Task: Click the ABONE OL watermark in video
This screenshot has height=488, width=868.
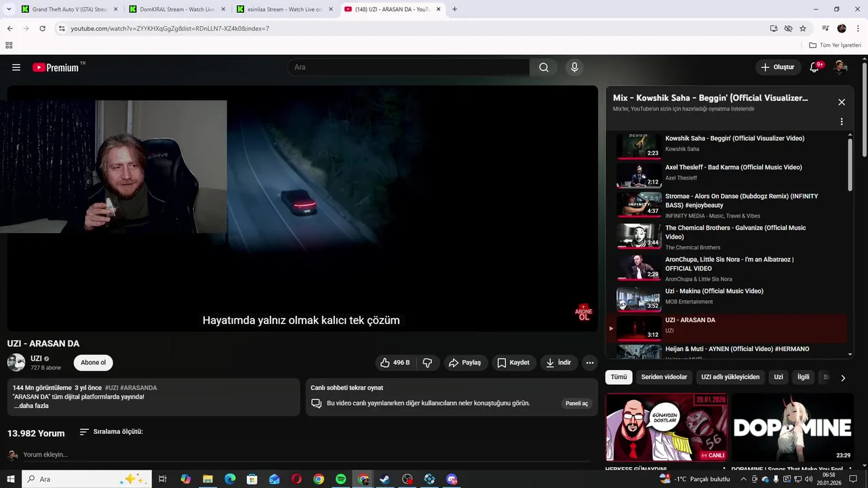Action: [583, 312]
